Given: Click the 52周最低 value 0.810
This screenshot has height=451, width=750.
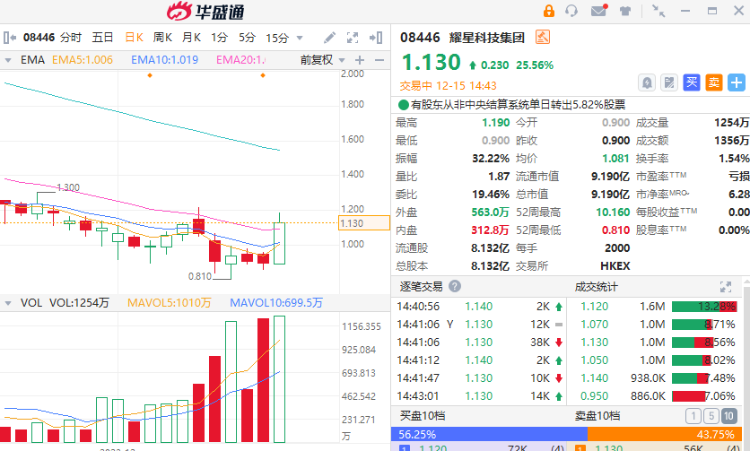Looking at the screenshot, I should [x=616, y=230].
